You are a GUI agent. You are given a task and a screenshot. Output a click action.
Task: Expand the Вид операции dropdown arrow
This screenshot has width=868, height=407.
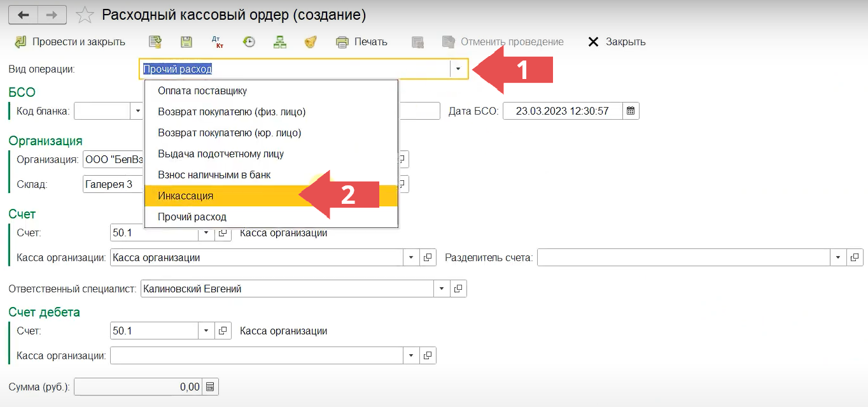point(458,69)
